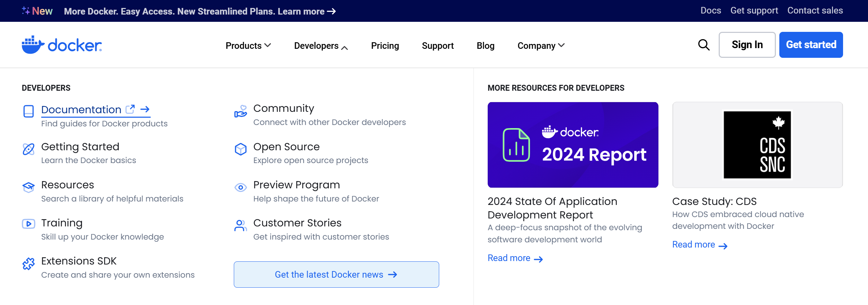The image size is (868, 305).
Task: Click 'Help shape the future of Docker' text
Action: click(x=316, y=199)
